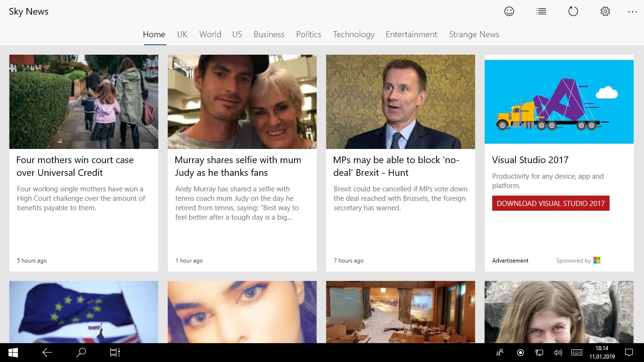Open the touch keyboard icon

click(577, 353)
